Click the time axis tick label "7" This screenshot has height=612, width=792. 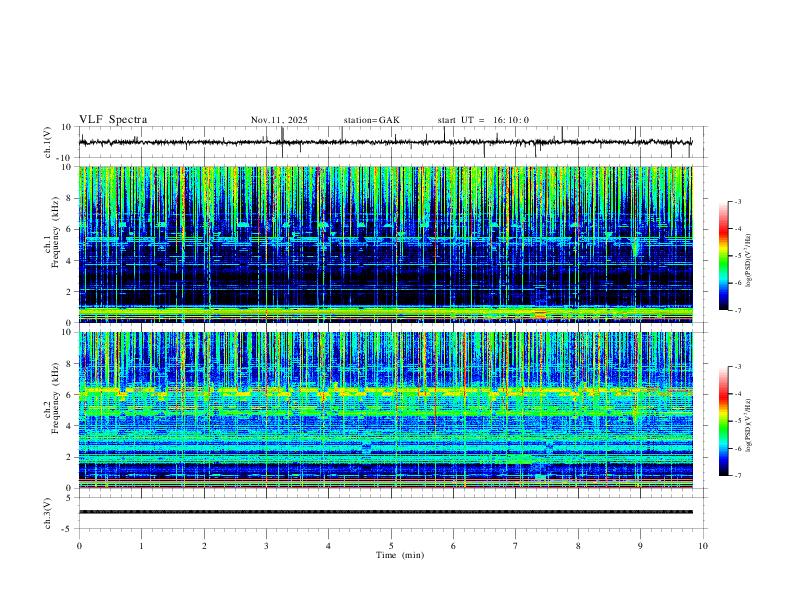point(516,546)
